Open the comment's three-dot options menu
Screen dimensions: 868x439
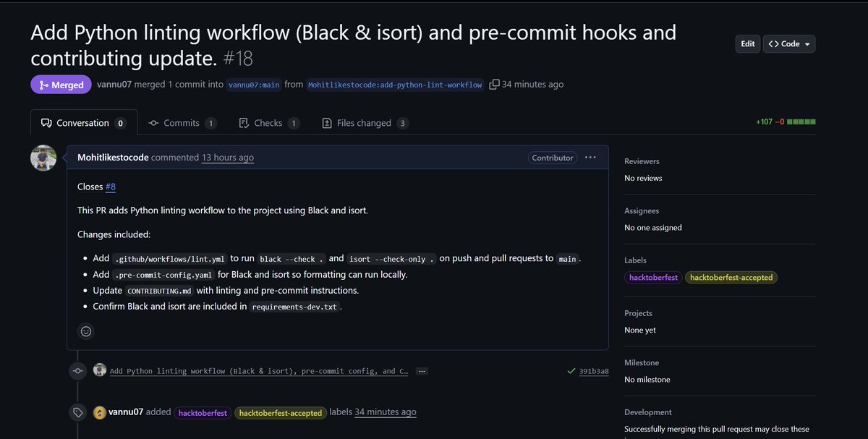[590, 157]
